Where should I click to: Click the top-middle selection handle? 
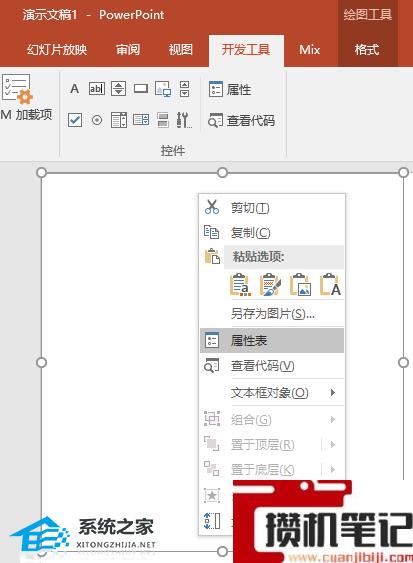[223, 173]
